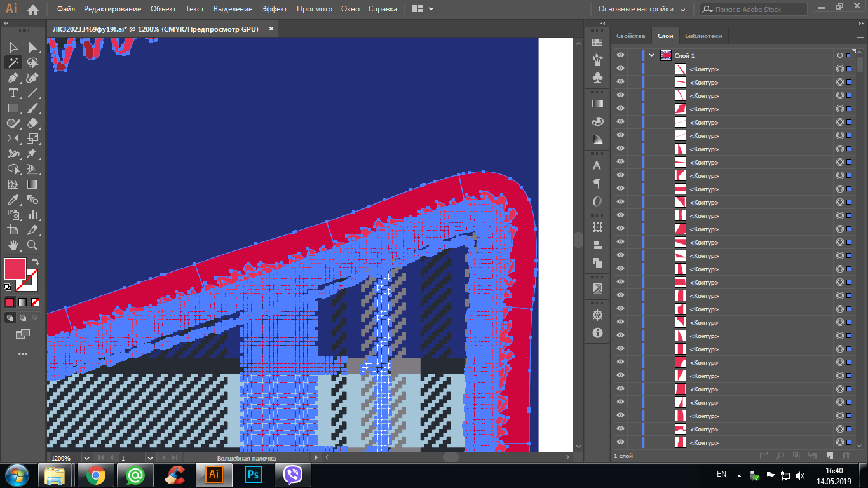Hide Слой 1 layer with eye icon

pos(620,55)
